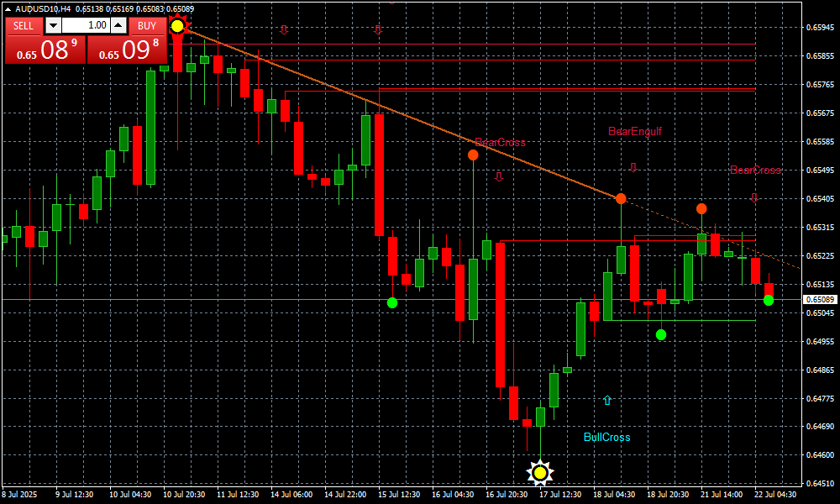
Task: Click the red down arrow below rightmost BearCross
Action: 754,197
